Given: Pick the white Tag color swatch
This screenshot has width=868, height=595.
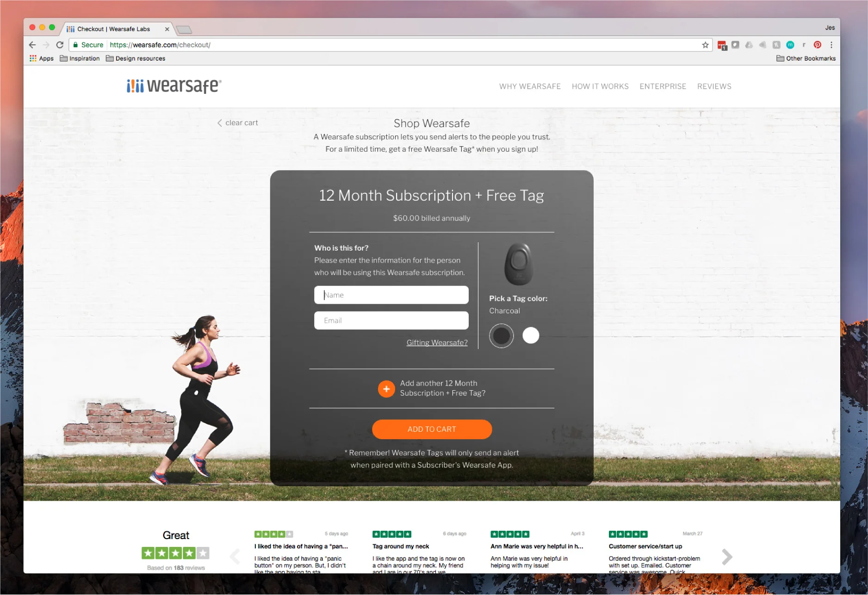Looking at the screenshot, I should pos(531,336).
